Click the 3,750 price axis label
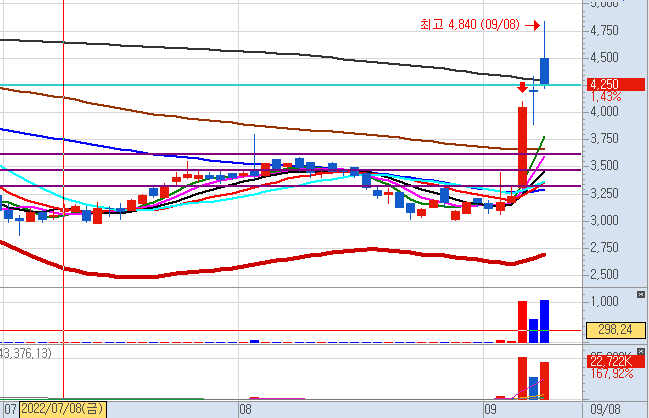The image size is (649, 418). pos(604,139)
